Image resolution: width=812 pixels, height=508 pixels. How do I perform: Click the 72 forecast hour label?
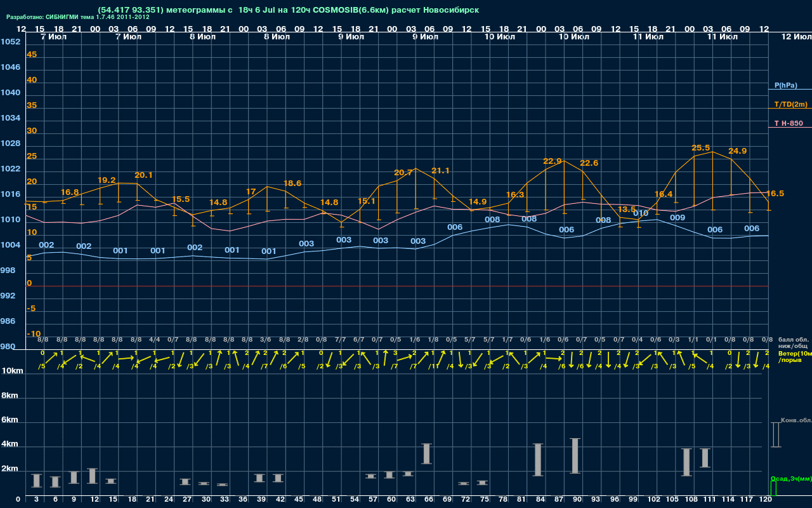pos(466,500)
